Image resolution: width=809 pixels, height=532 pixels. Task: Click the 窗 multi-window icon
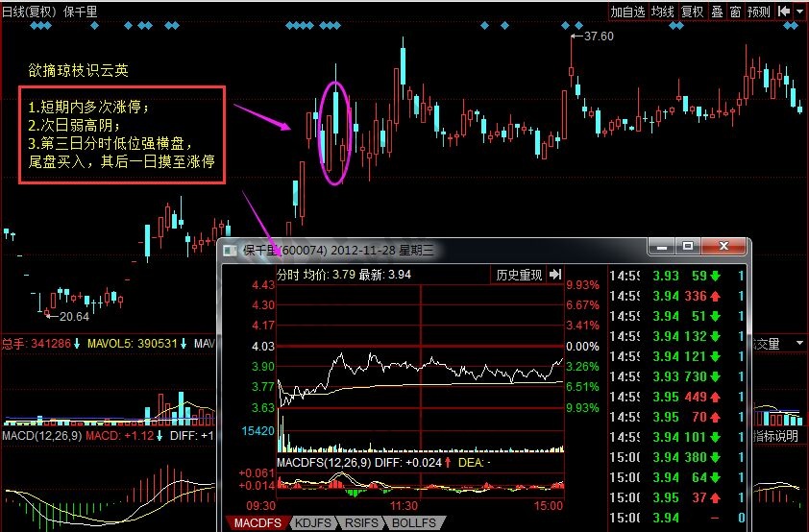(x=735, y=12)
